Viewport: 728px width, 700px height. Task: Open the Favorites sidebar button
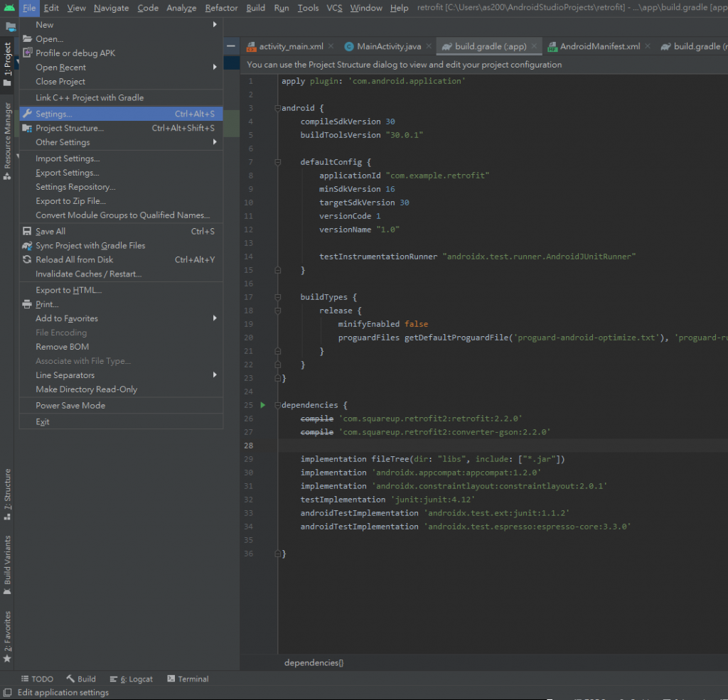7,637
